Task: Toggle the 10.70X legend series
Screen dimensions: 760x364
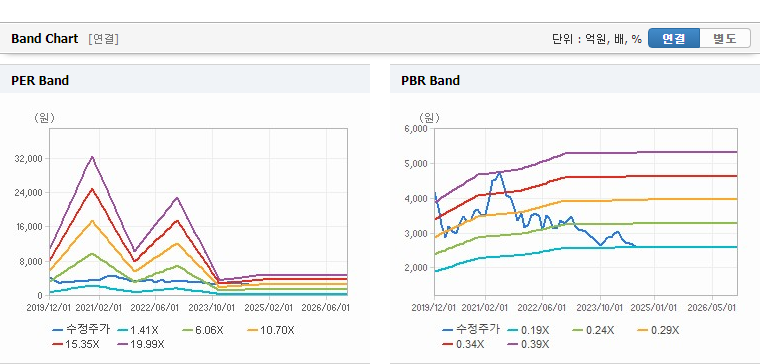Action: click(269, 330)
